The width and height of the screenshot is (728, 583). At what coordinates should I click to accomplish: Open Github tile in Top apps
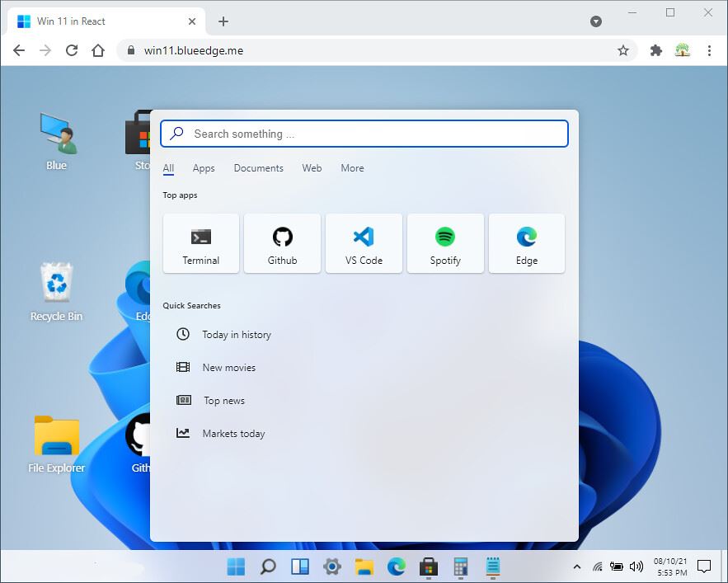pos(282,243)
